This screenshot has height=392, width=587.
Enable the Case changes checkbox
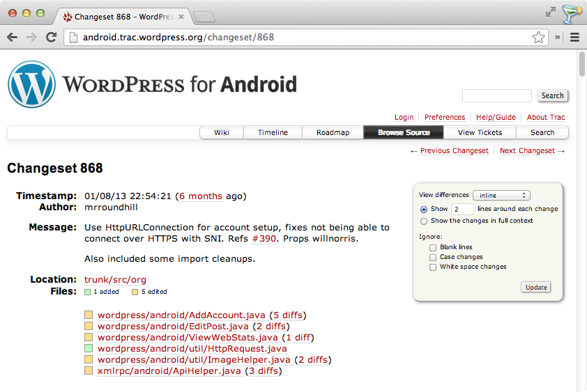(433, 257)
